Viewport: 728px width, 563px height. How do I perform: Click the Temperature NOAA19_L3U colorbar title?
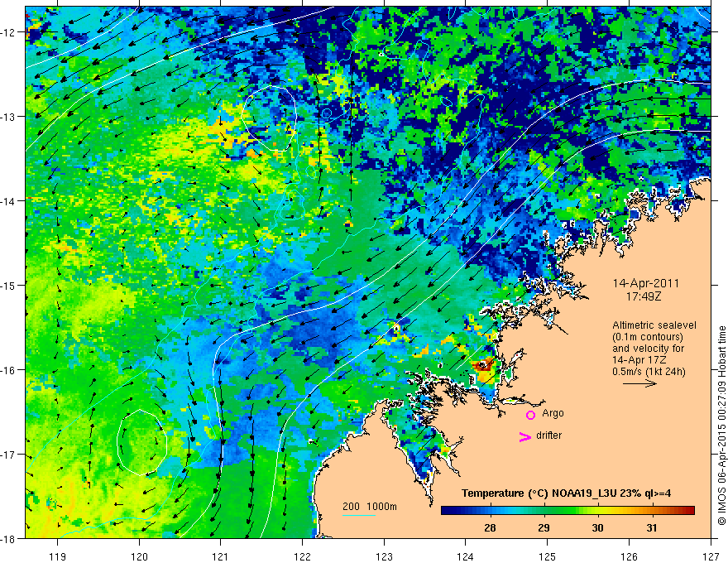point(566,493)
